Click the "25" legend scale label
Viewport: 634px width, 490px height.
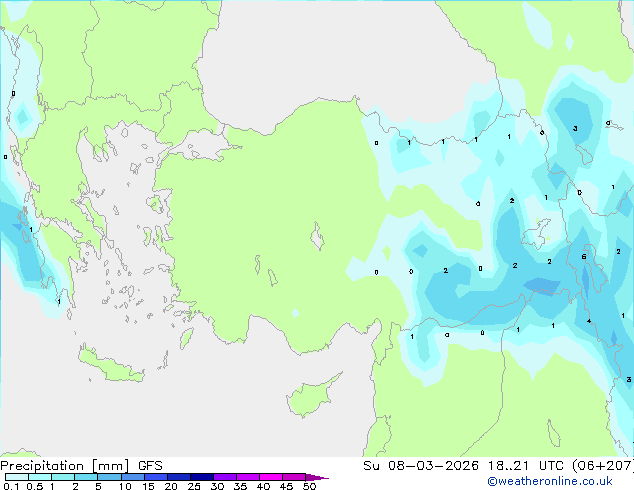click(x=194, y=486)
